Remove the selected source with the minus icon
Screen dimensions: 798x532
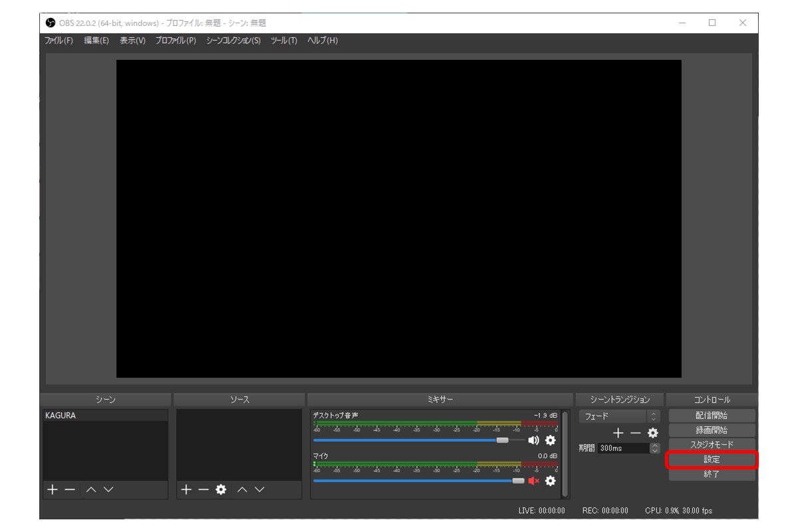click(x=203, y=489)
